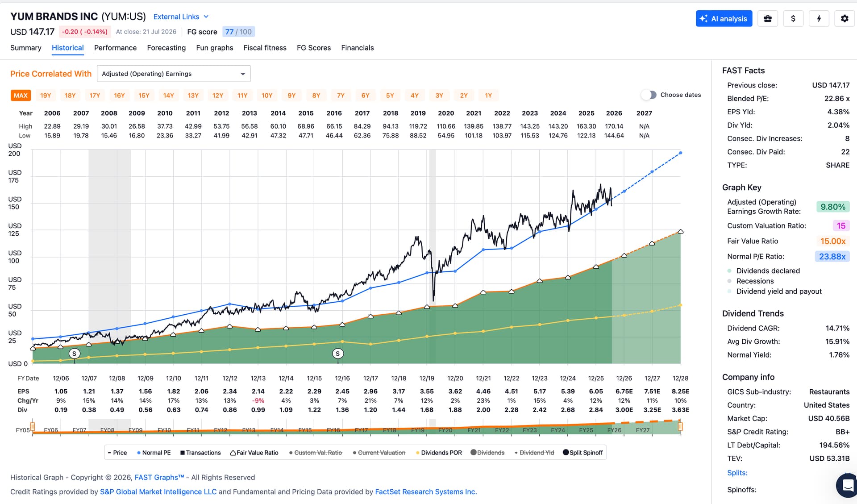Select the Historical tab
The height and width of the screenshot is (504, 857).
[68, 48]
